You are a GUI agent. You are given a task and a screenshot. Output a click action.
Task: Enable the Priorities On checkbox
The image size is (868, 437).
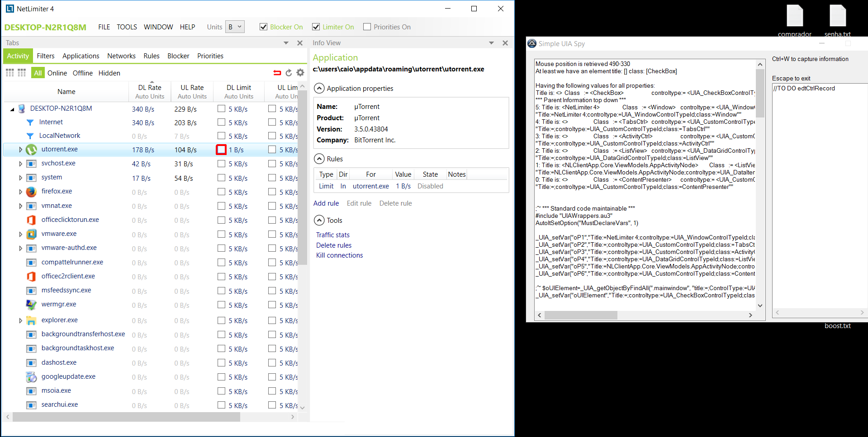pyautogui.click(x=367, y=27)
